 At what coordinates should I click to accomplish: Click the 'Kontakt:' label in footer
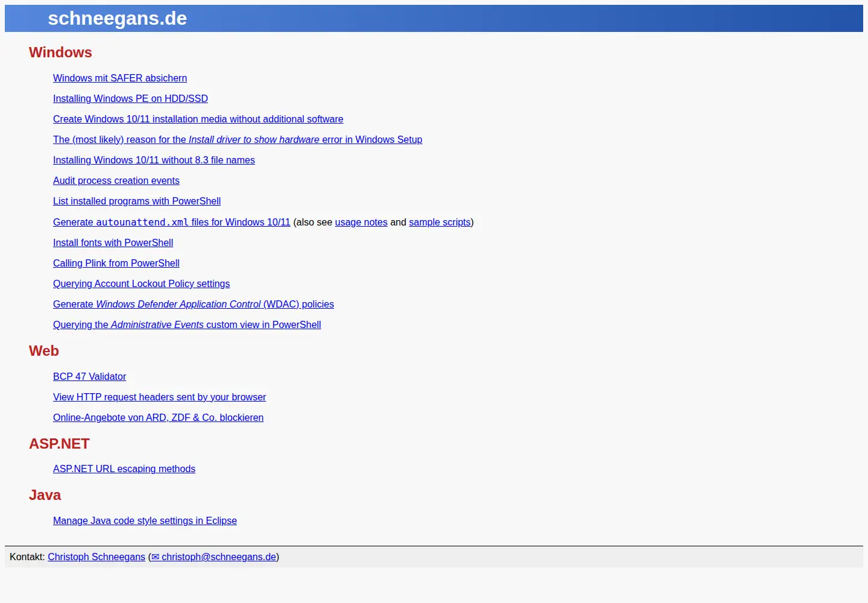[x=27, y=557]
